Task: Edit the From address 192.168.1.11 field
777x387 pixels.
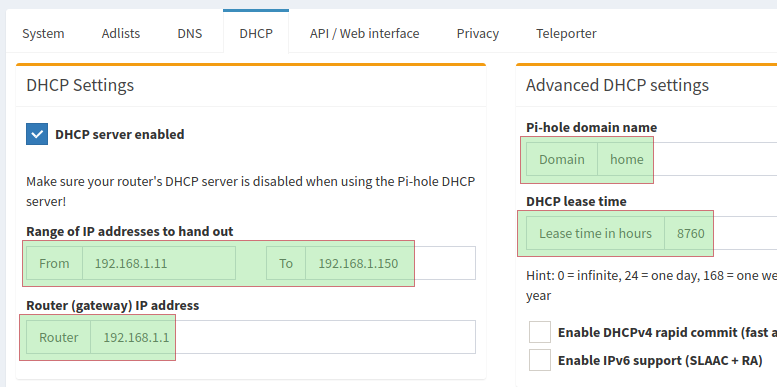Action: coord(159,263)
